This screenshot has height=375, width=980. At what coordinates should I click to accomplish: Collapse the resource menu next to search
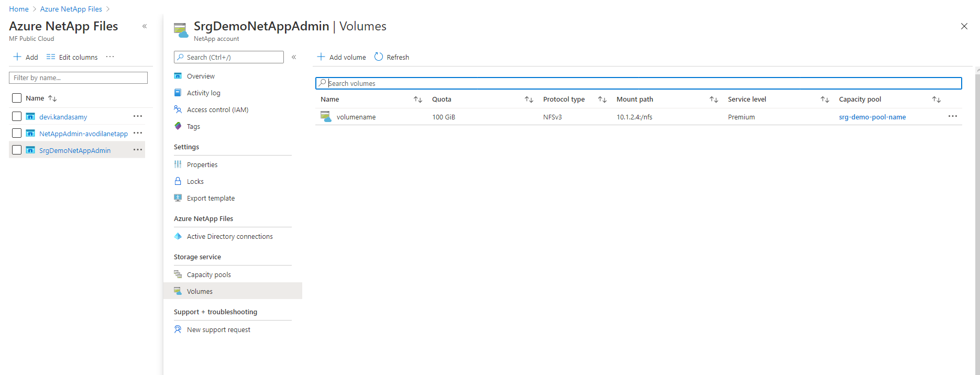click(294, 57)
